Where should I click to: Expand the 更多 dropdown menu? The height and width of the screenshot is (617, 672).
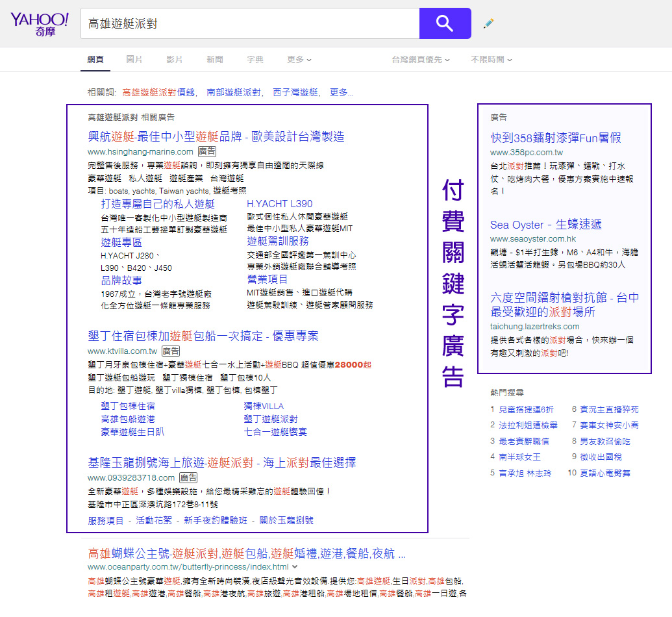[299, 60]
